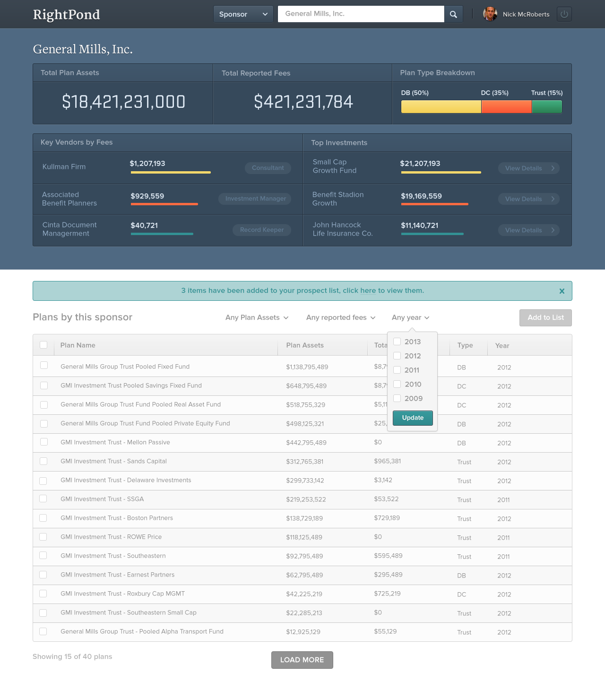Image resolution: width=605 pixels, height=700 pixels.
Task: Select General Mills Group Trust Pooled Fixed Fund checkbox
Action: tap(44, 365)
